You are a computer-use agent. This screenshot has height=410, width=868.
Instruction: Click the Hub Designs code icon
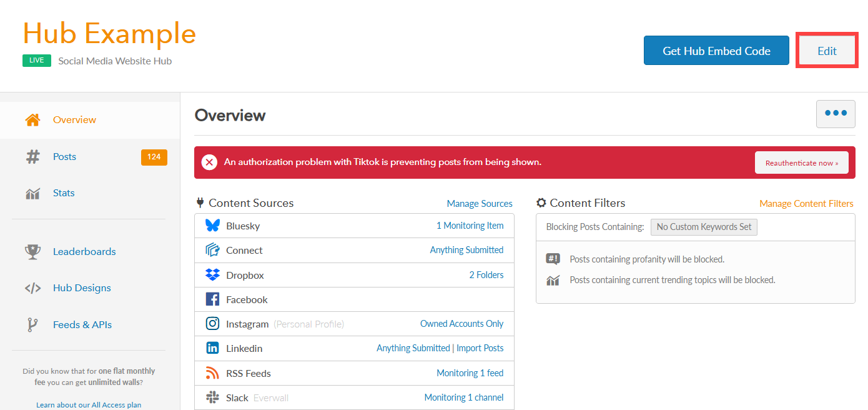tap(32, 288)
